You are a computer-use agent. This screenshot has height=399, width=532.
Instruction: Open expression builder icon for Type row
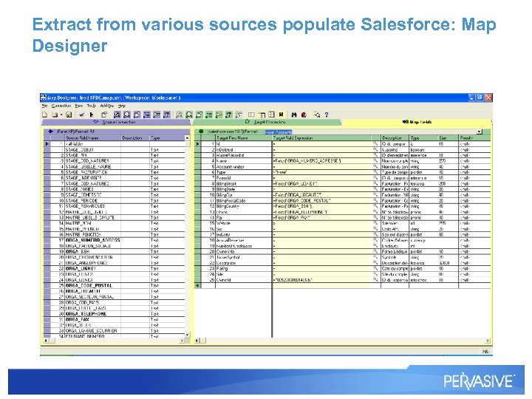pyautogui.click(x=375, y=172)
